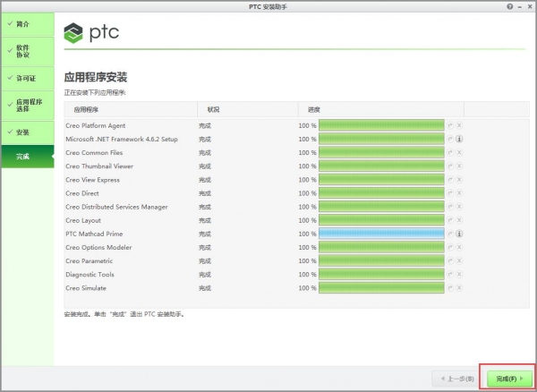Image resolution: width=537 pixels, height=392 pixels.
Task: Select the Creo Options Modeler row name
Action: pos(98,247)
